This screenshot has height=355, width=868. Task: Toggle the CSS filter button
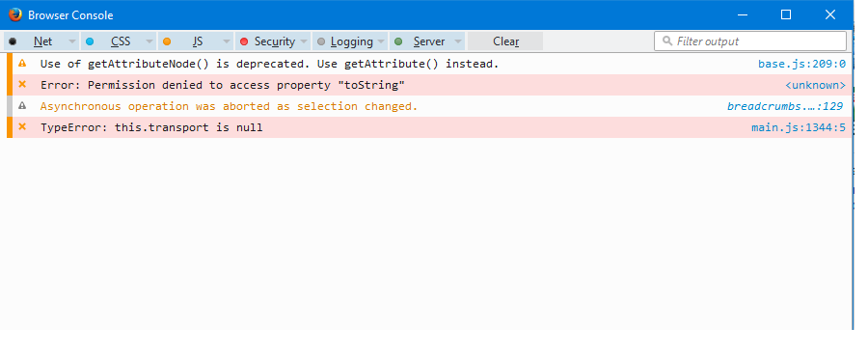[x=113, y=41]
